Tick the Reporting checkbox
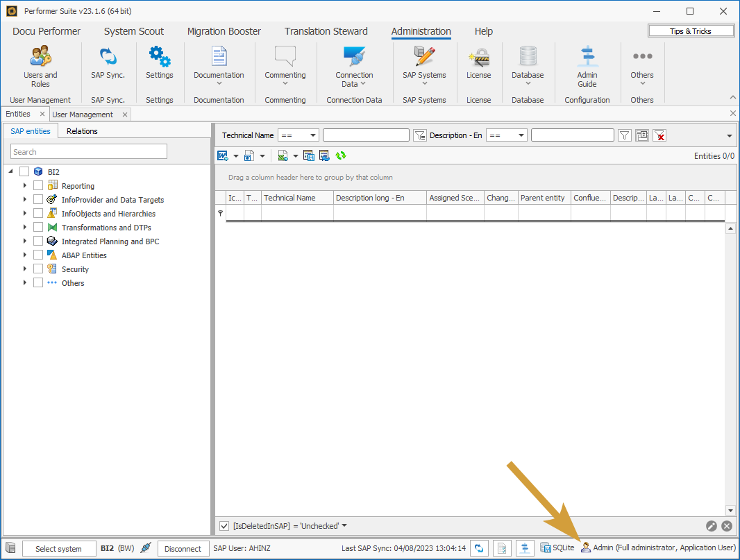 coord(38,186)
